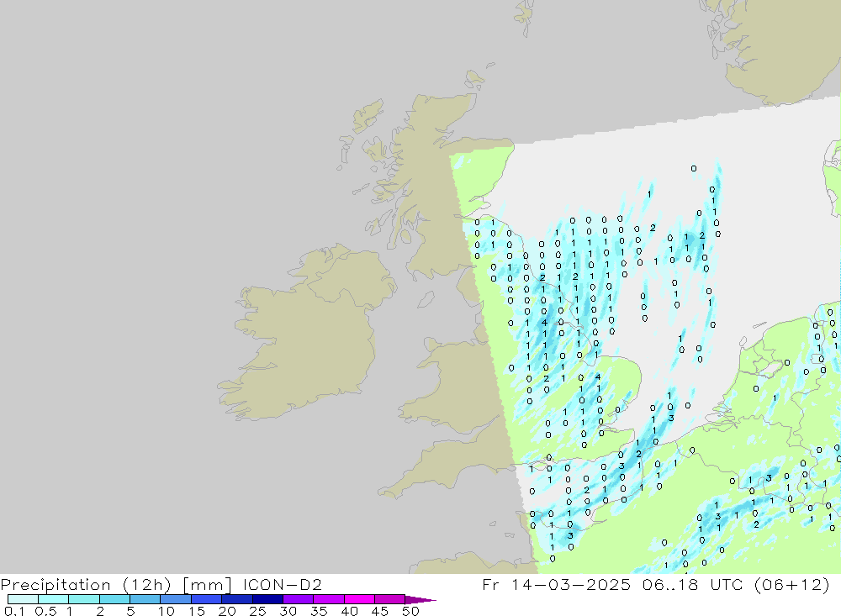Click the 0.1–0.5 mm legend color swatch
841x616 pixels.
click(x=23, y=599)
